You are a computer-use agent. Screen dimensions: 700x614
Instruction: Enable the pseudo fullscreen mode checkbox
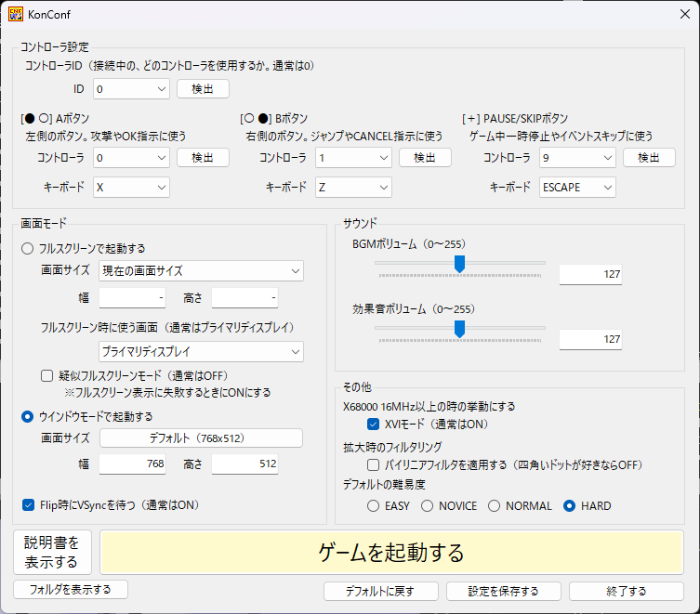tap(47, 376)
